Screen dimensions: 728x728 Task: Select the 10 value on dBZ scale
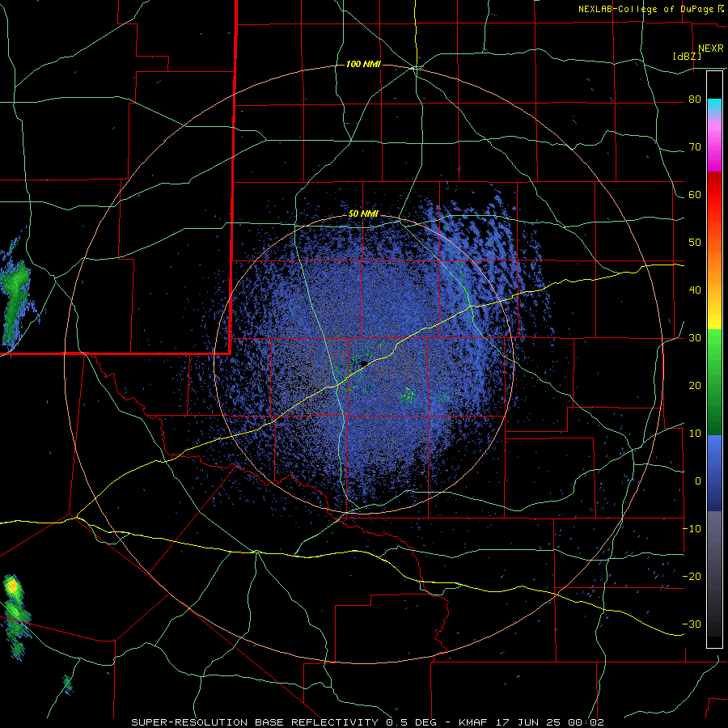click(x=695, y=434)
